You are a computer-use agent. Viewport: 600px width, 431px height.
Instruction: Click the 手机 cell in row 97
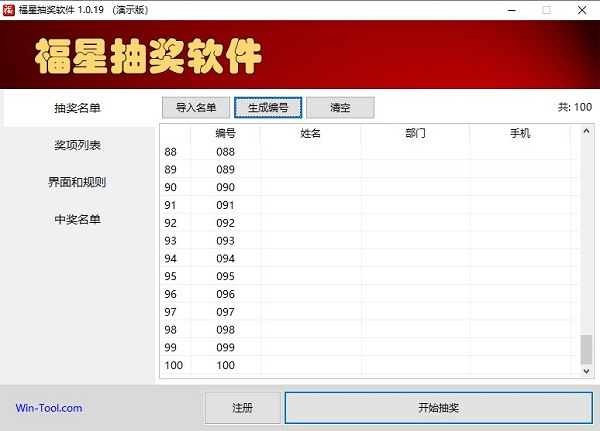520,312
